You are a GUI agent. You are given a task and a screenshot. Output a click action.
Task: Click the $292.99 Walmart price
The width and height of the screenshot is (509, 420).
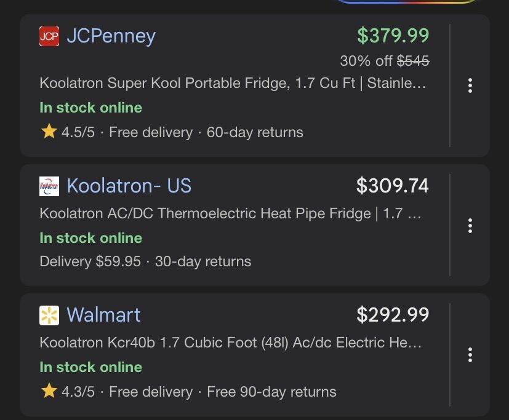393,315
